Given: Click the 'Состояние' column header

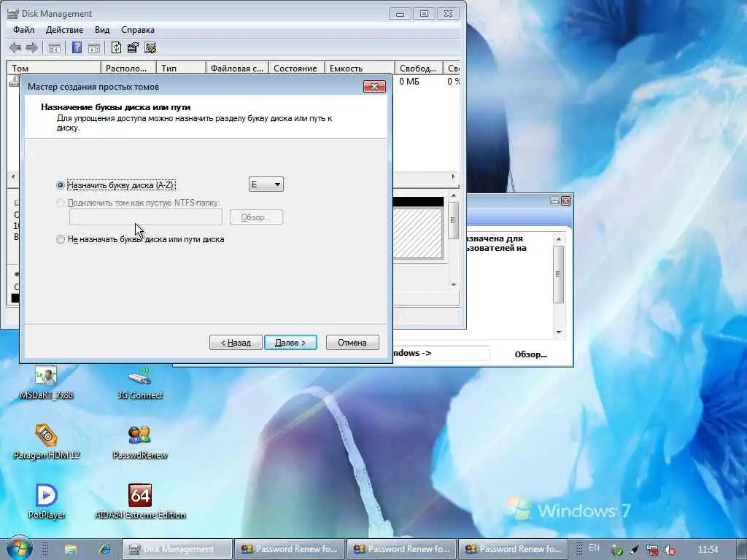Looking at the screenshot, I should tap(296, 68).
